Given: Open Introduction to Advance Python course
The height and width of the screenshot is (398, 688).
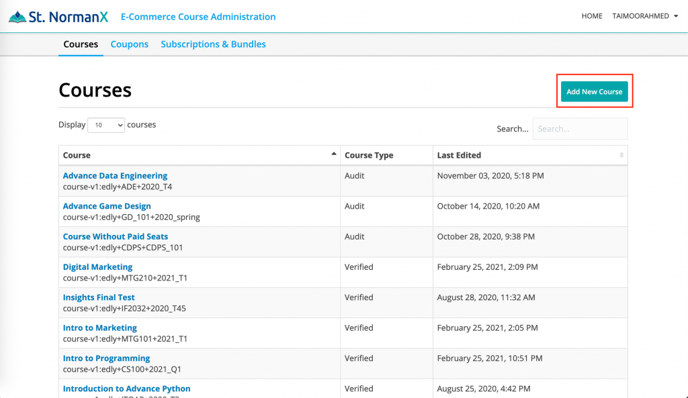Looking at the screenshot, I should point(126,388).
